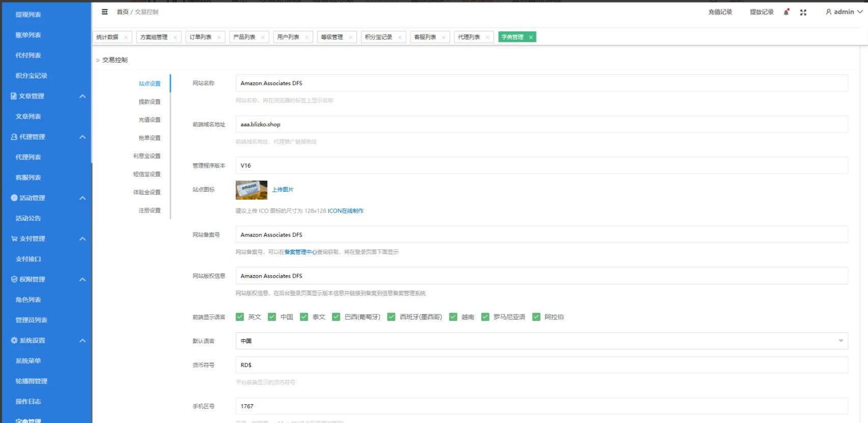The height and width of the screenshot is (423, 868).
Task: Click the 系统设置 gear icon in sidebar
Action: (x=14, y=340)
